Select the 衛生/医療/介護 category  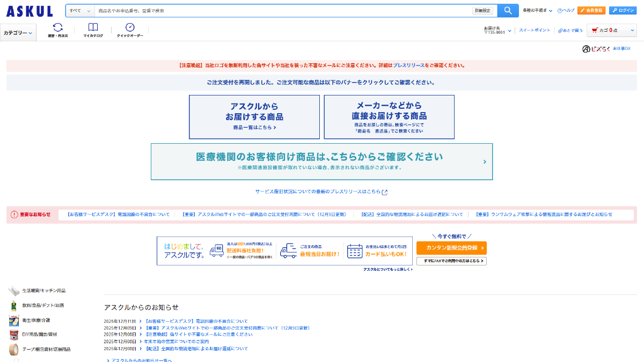coord(36,320)
